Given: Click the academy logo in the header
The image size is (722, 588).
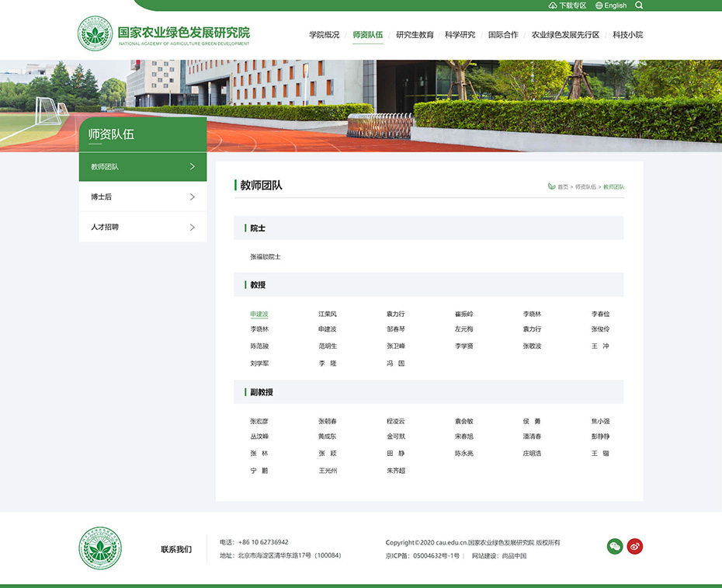Looking at the screenshot, I should 93,34.
